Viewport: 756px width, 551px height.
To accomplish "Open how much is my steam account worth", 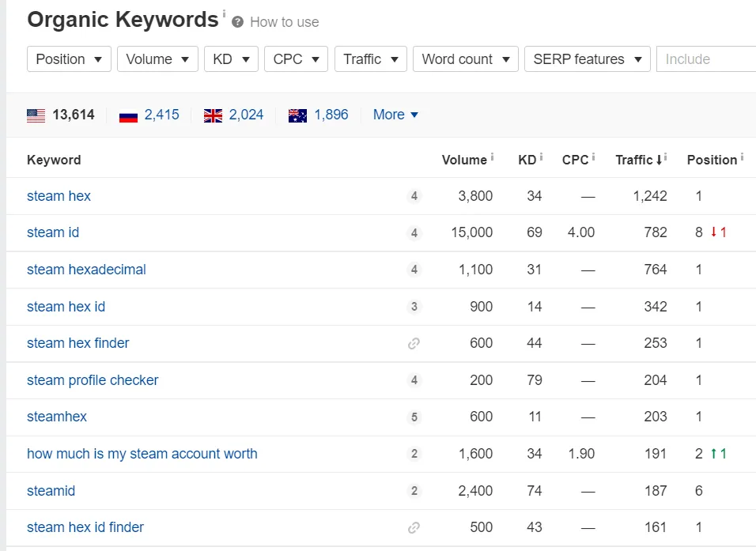I will (x=142, y=454).
